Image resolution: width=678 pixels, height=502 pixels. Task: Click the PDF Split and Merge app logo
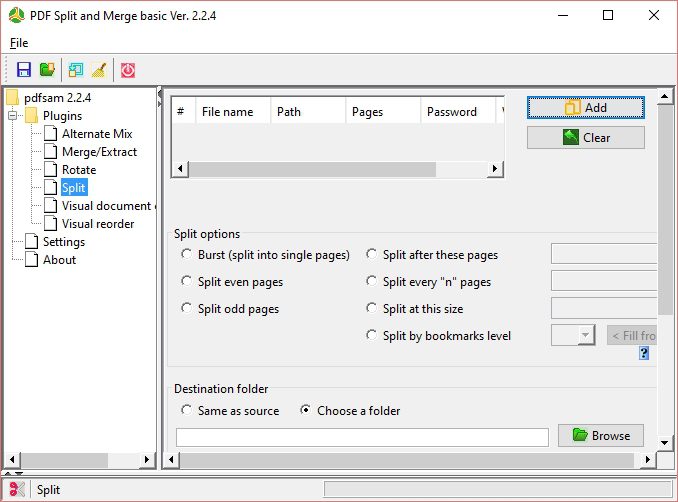pyautogui.click(x=16, y=16)
